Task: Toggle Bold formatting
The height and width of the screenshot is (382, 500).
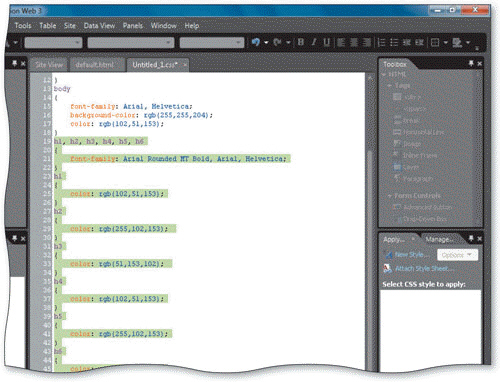Action: (301, 42)
